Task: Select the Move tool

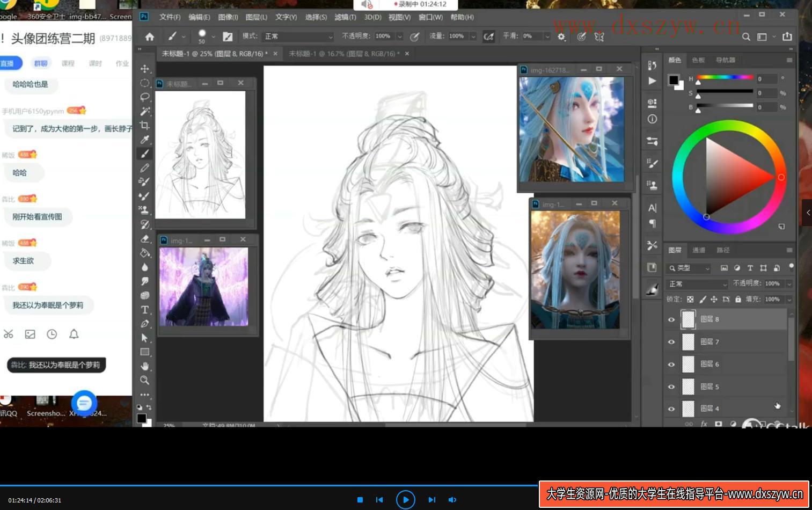Action: click(144, 69)
